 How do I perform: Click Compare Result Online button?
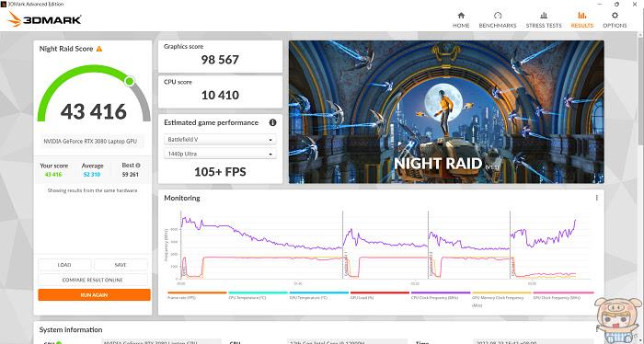93,280
